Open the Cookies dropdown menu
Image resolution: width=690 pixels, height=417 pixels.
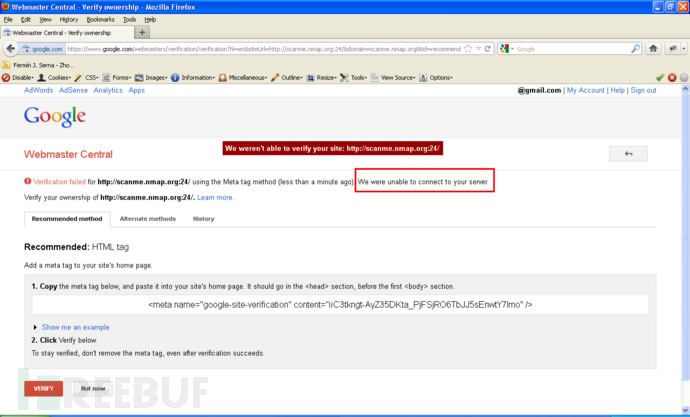pyautogui.click(x=55, y=77)
